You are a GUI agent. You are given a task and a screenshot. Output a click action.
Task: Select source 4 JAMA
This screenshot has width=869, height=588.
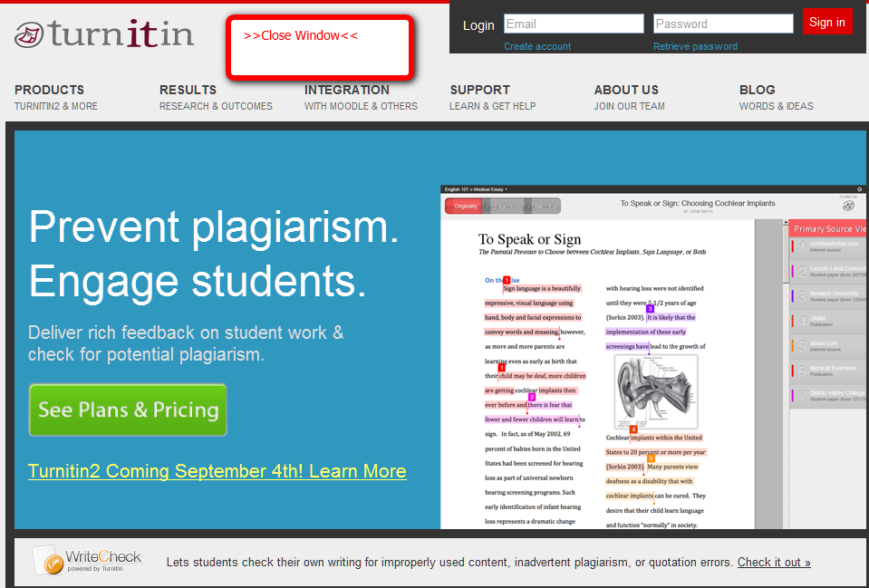coord(828,322)
